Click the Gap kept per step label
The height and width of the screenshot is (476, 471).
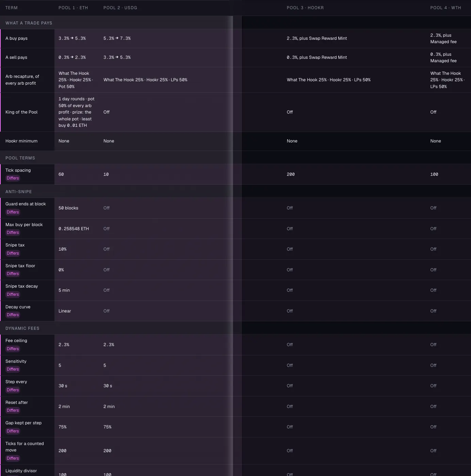coord(23,423)
